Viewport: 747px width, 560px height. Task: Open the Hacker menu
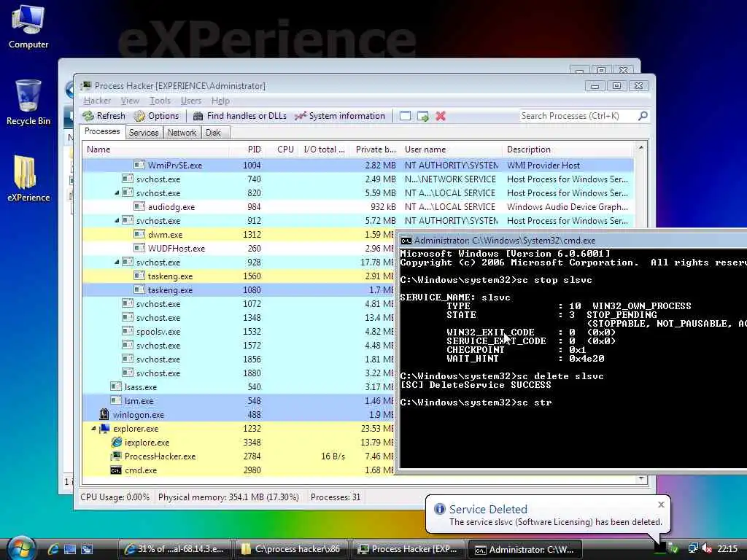pos(97,101)
